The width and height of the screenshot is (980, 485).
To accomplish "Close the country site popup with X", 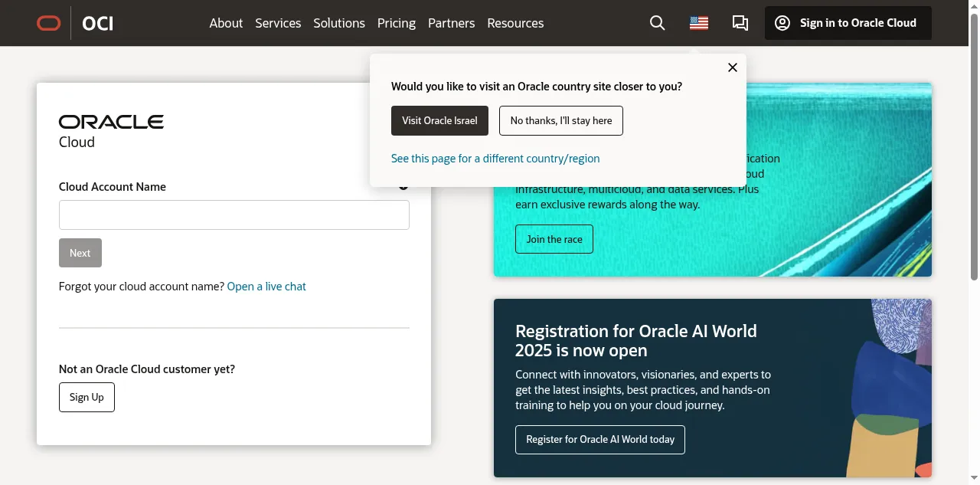I will tap(733, 67).
